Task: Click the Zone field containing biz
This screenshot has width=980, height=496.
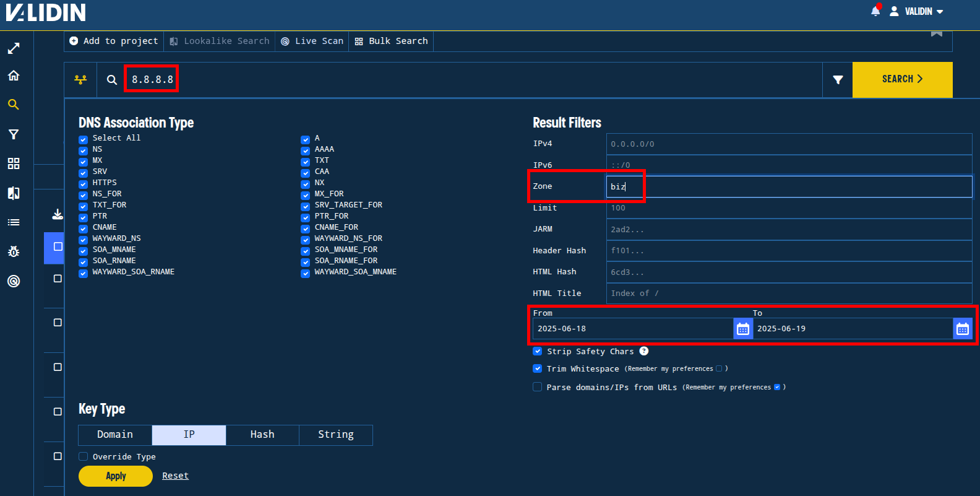Action: click(789, 186)
